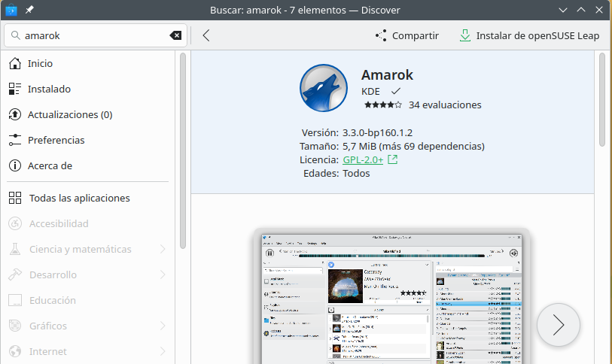612x364 pixels.
Task: Select the Educación category label
Action: pyautogui.click(x=53, y=300)
